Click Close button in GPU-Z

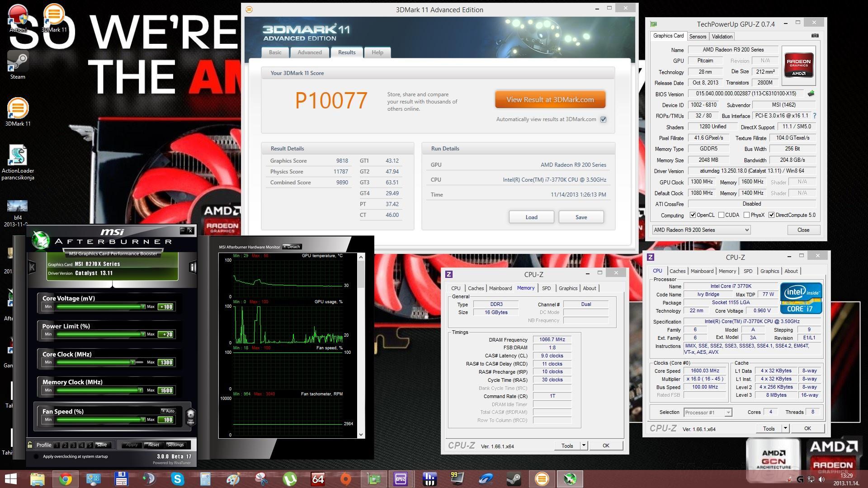(x=803, y=230)
